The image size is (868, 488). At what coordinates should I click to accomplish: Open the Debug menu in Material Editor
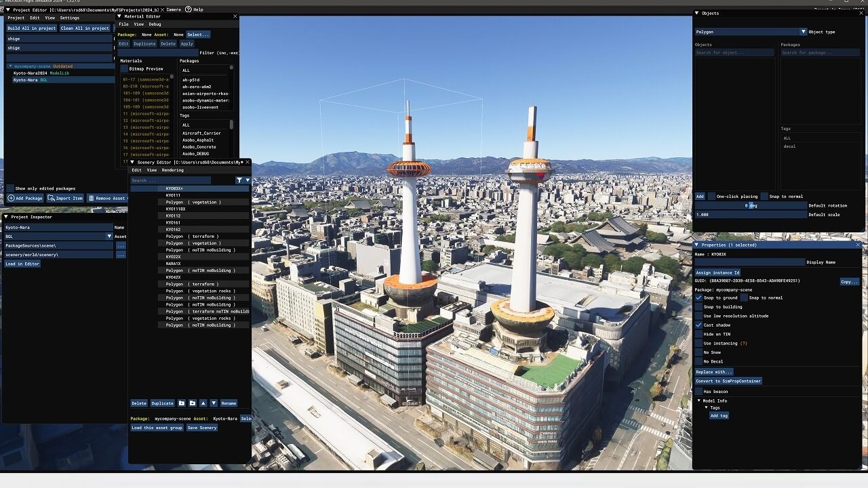155,24
